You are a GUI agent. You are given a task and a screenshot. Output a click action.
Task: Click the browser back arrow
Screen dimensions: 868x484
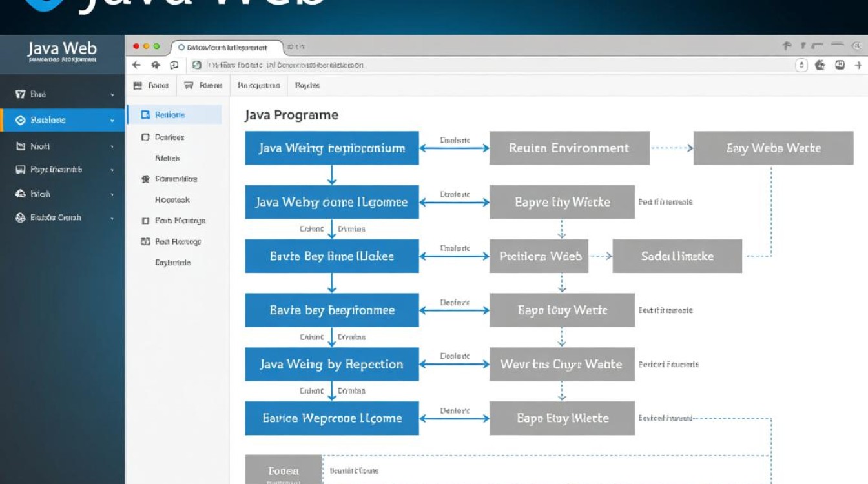136,65
